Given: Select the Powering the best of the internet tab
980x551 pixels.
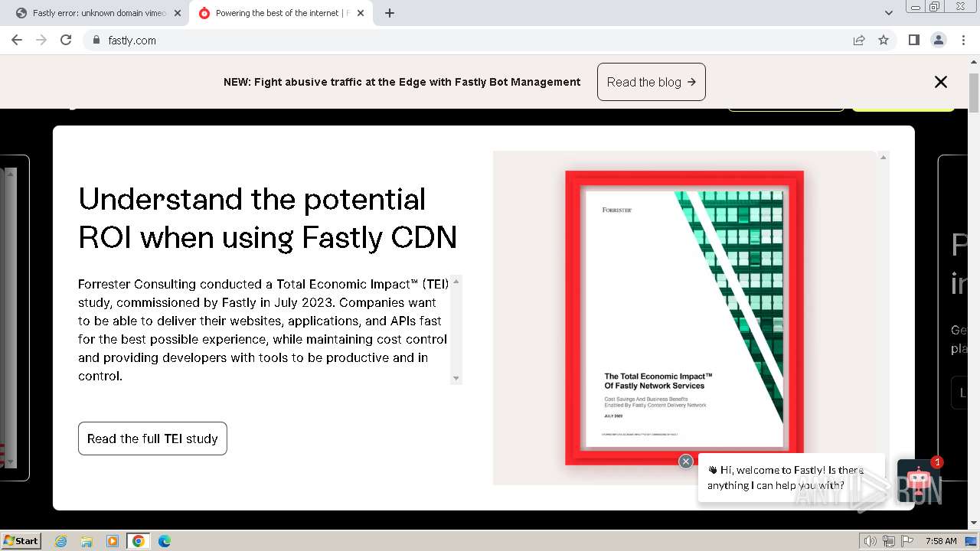Looking at the screenshot, I should (282, 13).
